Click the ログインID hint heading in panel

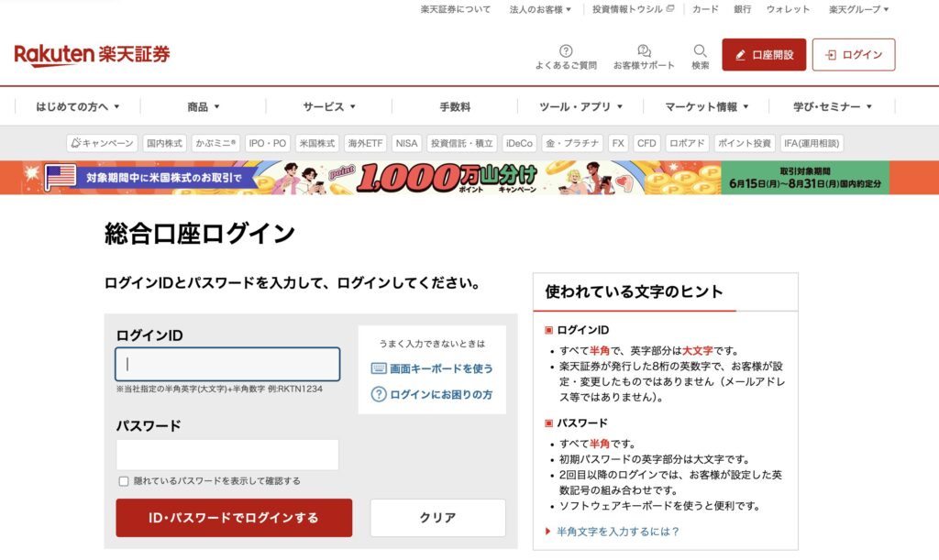[x=582, y=330]
